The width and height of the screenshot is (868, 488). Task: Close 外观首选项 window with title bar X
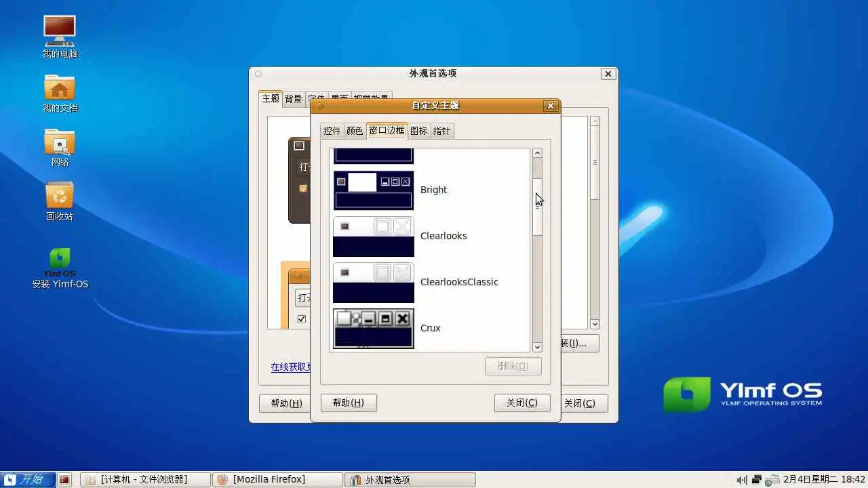pos(608,74)
